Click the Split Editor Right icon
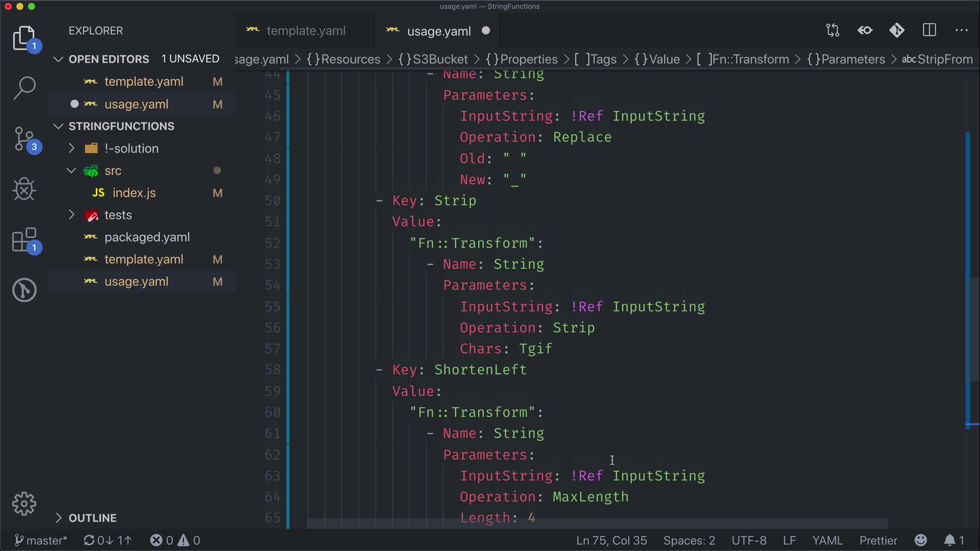The image size is (980, 551). [x=929, y=31]
